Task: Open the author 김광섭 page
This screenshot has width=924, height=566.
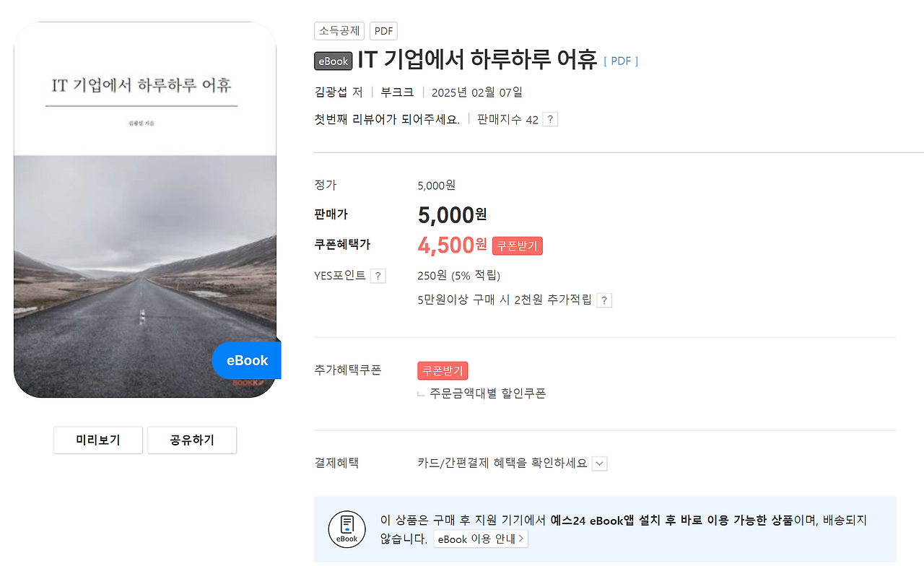Action: click(331, 92)
